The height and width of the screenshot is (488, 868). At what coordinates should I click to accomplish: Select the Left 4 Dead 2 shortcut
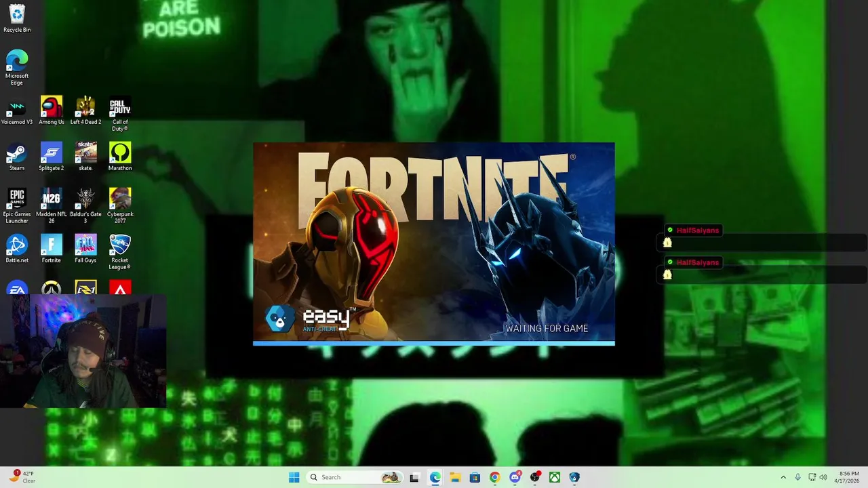(x=85, y=111)
